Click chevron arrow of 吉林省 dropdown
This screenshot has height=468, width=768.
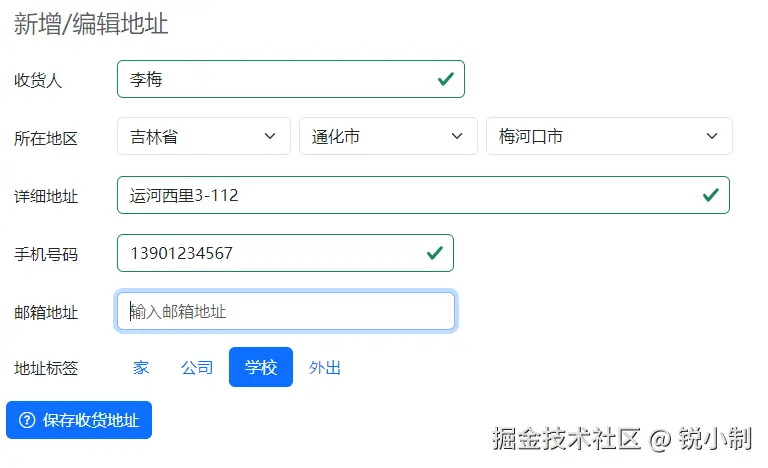click(270, 137)
